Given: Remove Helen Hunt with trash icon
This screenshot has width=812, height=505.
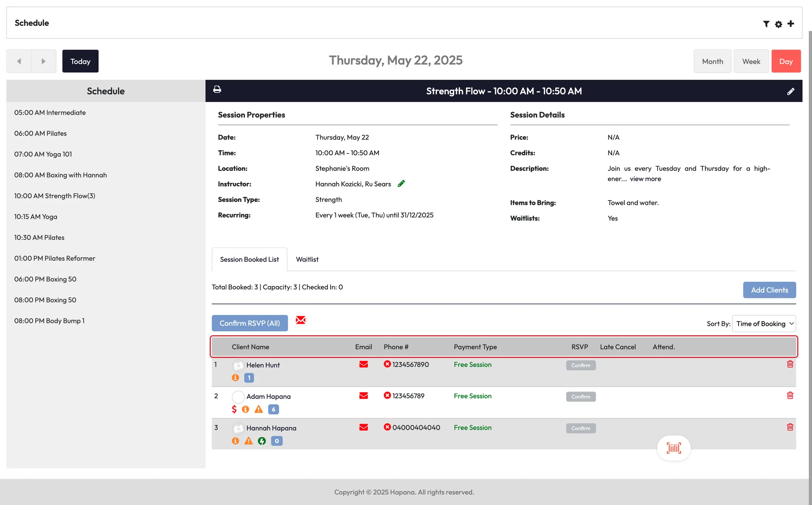Looking at the screenshot, I should [x=790, y=364].
